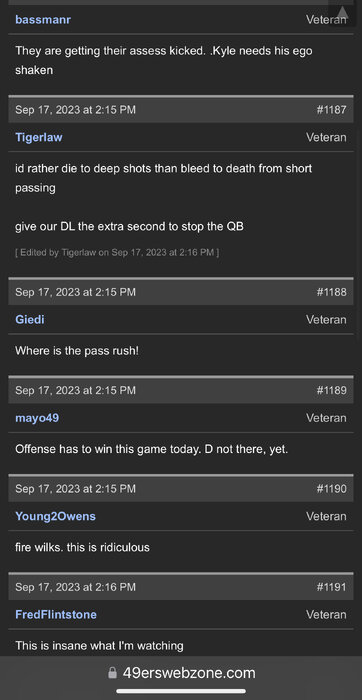This screenshot has height=700, width=362.
Task: Tap post number #1191
Action: (331, 587)
